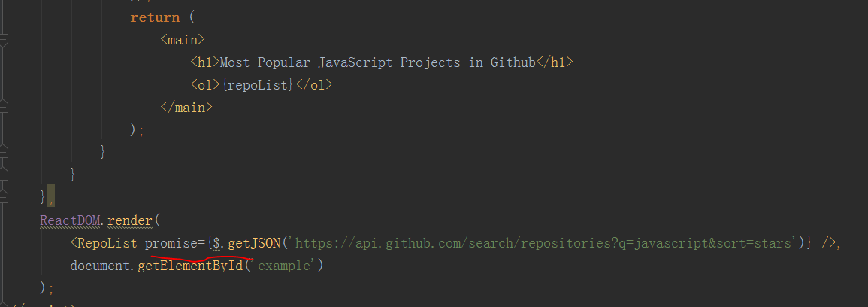Click the 'Most Popular JavaScript Projects in Github' heading text
The height and width of the screenshot is (307, 868).
(377, 62)
